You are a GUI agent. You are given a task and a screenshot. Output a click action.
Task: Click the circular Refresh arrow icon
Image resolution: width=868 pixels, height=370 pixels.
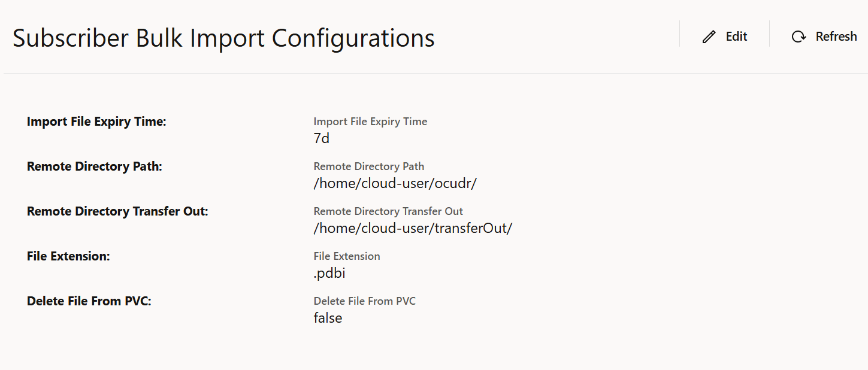[798, 37]
